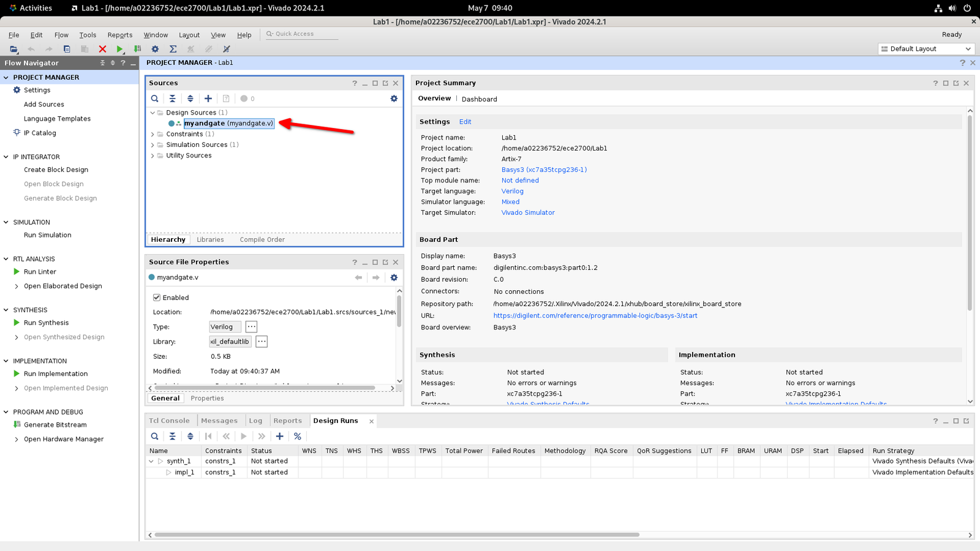This screenshot has height=551, width=980.
Task: Click Edit link beside Settings
Action: tap(466, 122)
